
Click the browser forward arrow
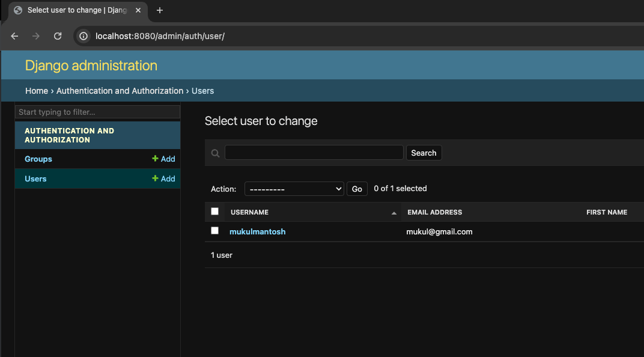(36, 36)
